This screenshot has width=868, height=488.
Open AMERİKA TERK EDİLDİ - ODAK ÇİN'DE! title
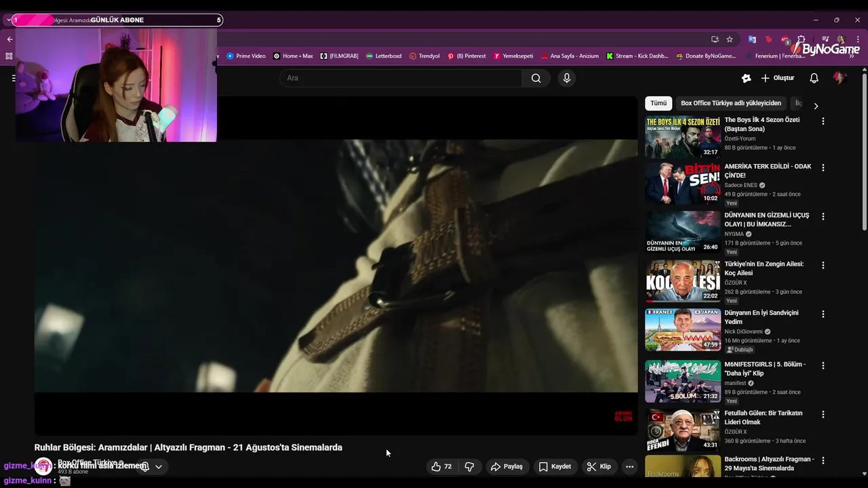768,171
